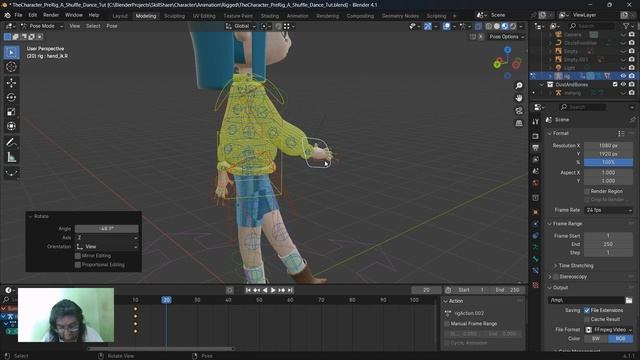
Task: Collapse the Frame Range panel
Action: pos(549,224)
